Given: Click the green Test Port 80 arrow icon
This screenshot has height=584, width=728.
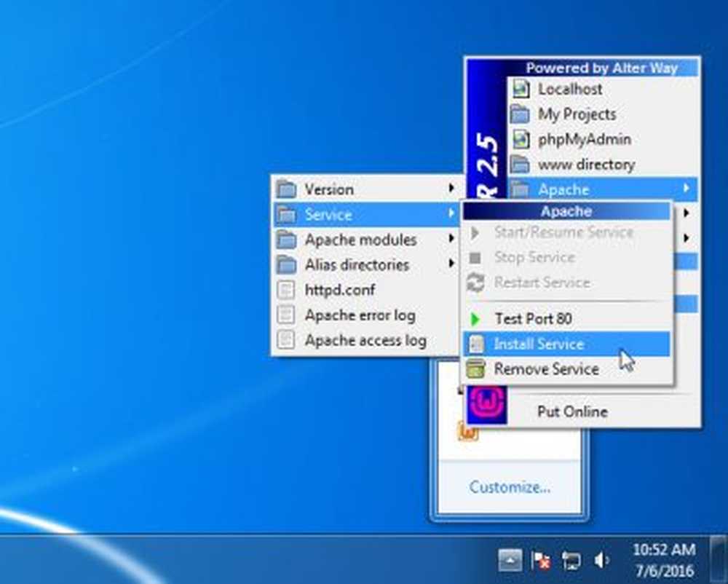Looking at the screenshot, I should click(x=475, y=319).
